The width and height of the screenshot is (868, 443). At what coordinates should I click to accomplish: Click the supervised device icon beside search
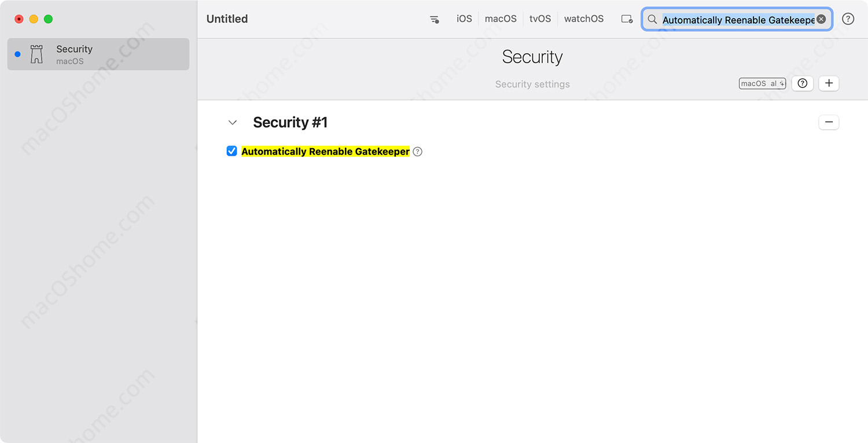coord(627,19)
